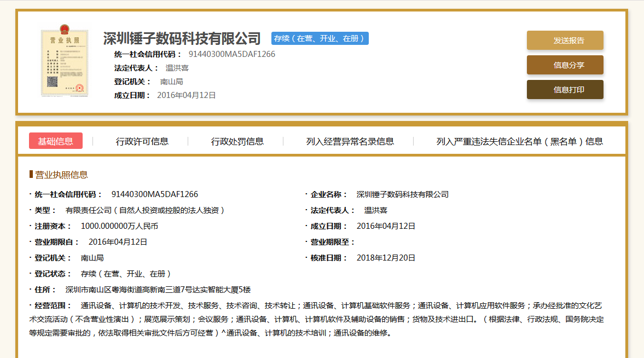Switch to the 行政处罚信息 tab

click(x=237, y=141)
